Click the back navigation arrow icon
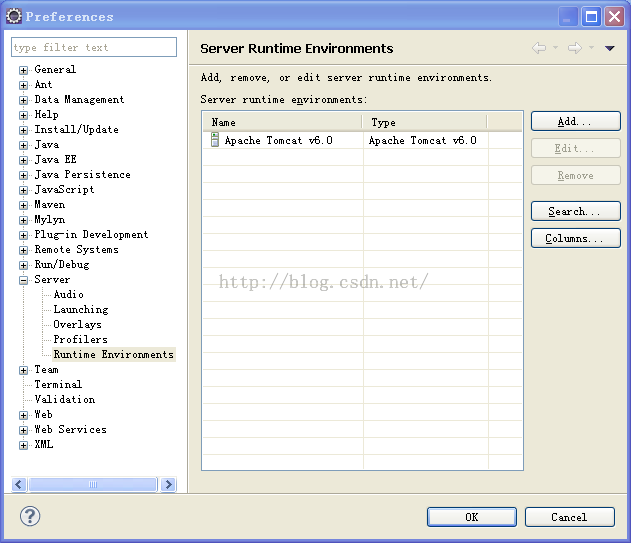The image size is (631, 543). [539, 48]
